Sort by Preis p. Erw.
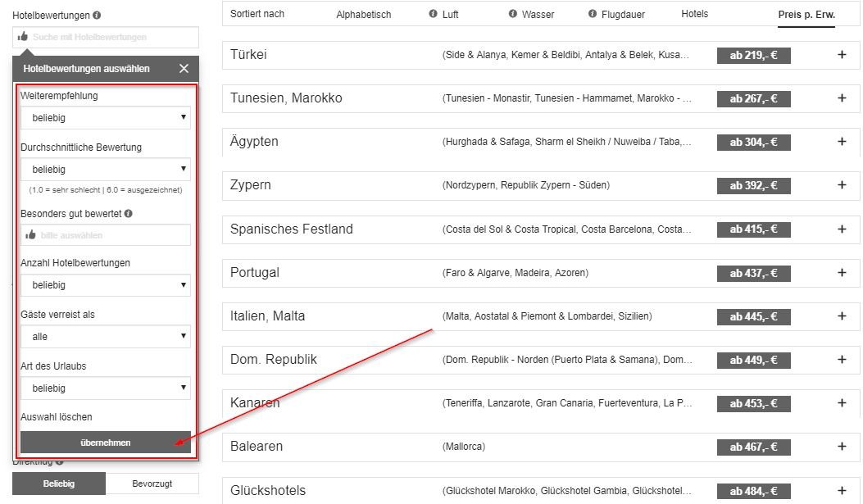The width and height of the screenshot is (863, 504). click(x=806, y=15)
